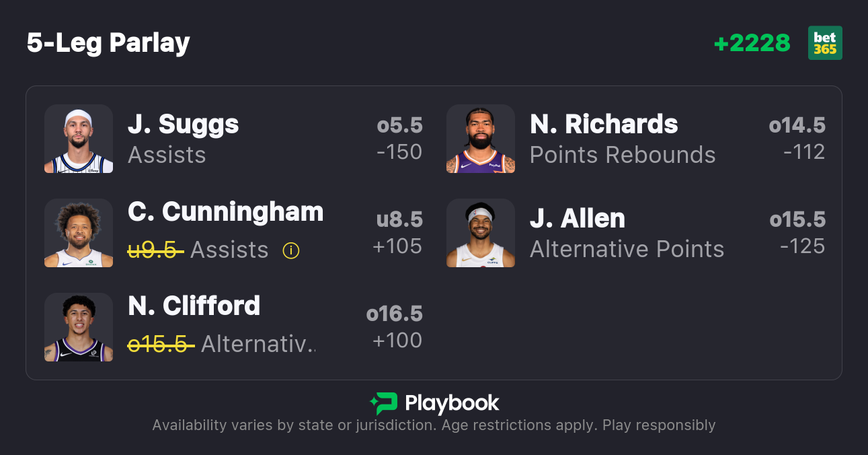868x455 pixels.
Task: Open N. Clifford player headshot
Action: (79, 327)
